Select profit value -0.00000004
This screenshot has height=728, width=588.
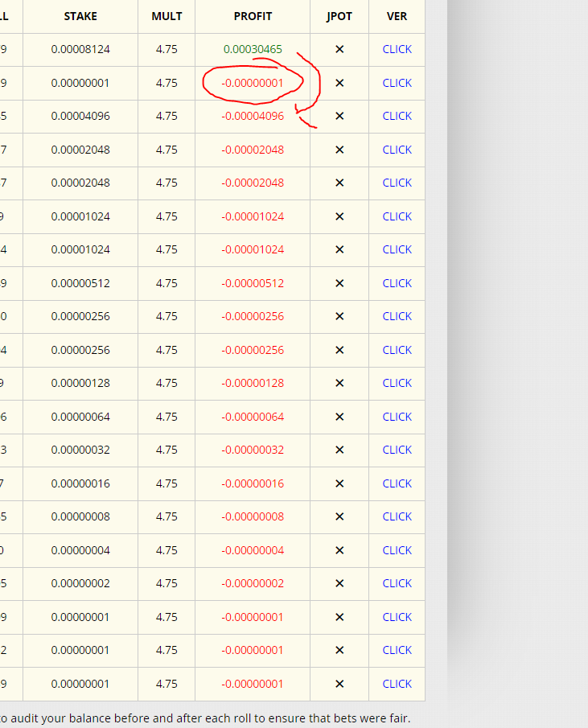(253, 550)
